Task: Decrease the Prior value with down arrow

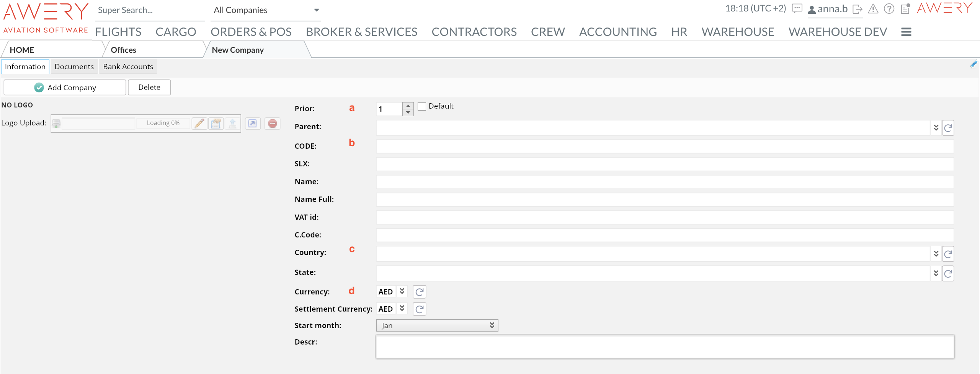Action: 408,112
